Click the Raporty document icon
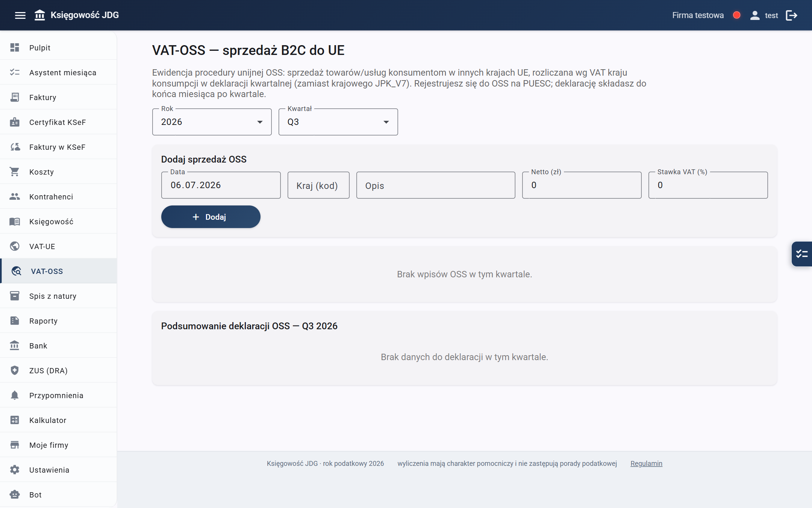812x508 pixels. click(x=15, y=321)
